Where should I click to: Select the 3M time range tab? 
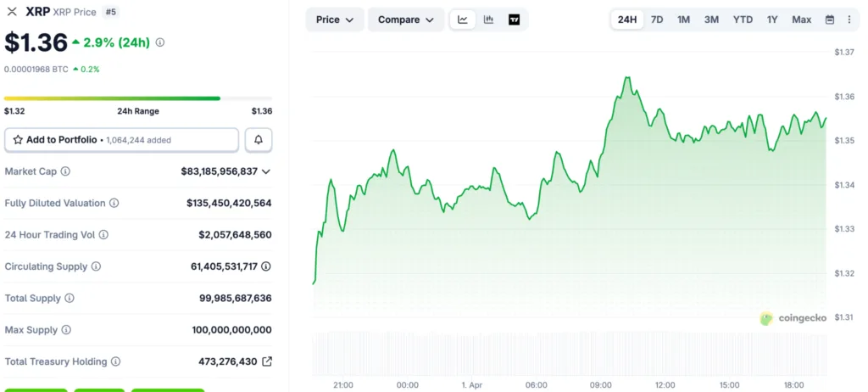click(711, 20)
